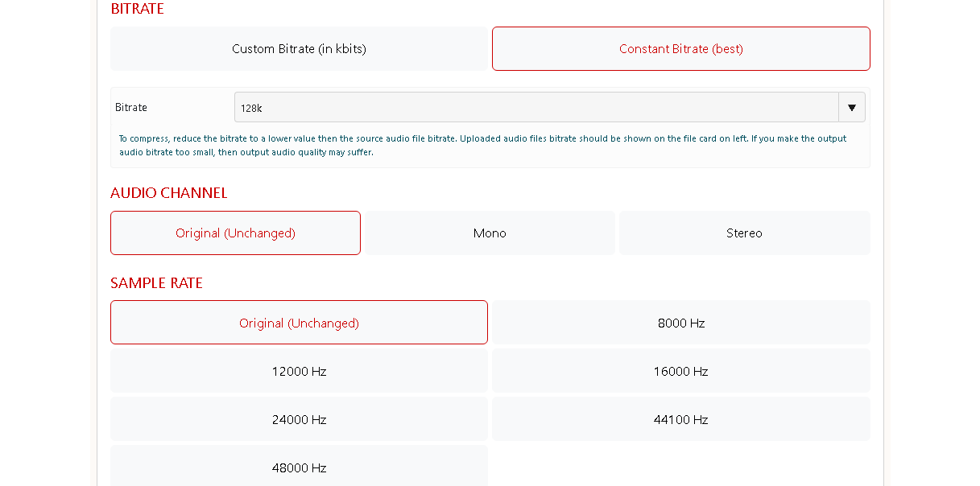The width and height of the screenshot is (980, 486).
Task: Select the Custom Bitrate (in kbits) option
Action: point(299,49)
